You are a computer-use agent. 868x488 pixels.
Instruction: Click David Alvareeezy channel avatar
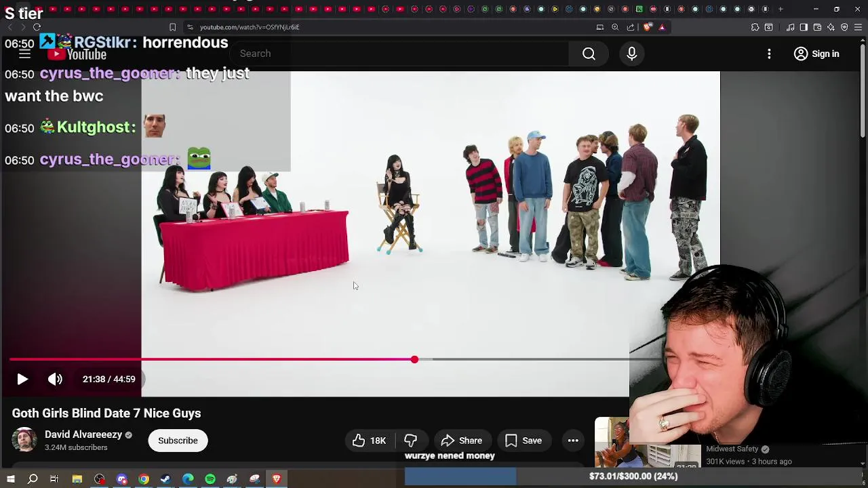[24, 440]
